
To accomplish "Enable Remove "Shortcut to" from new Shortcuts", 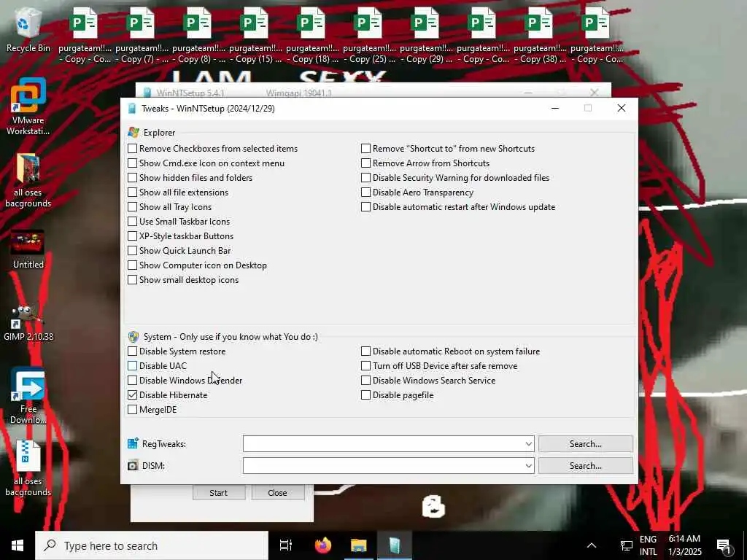I will tap(366, 149).
